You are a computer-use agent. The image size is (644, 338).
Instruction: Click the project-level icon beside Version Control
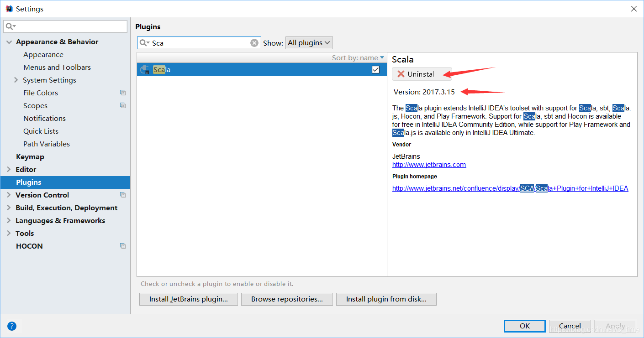tap(123, 195)
